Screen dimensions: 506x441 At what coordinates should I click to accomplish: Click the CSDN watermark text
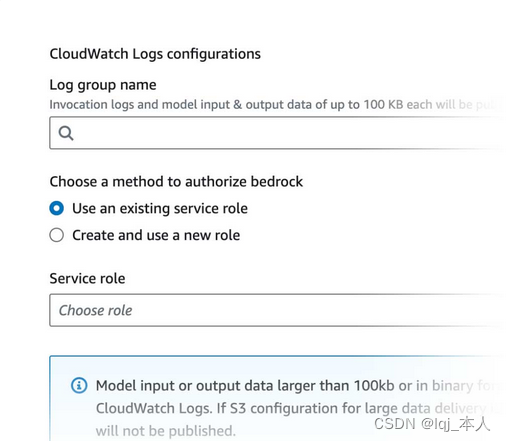(432, 424)
